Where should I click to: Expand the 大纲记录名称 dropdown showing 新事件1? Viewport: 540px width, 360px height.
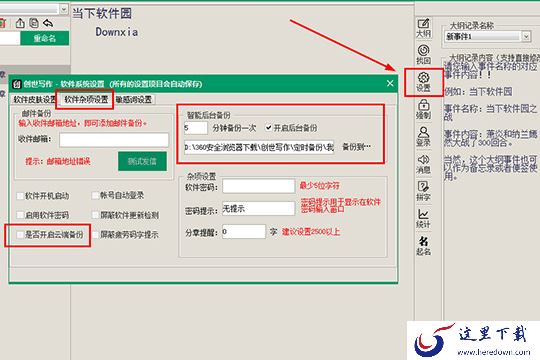[x=526, y=36]
